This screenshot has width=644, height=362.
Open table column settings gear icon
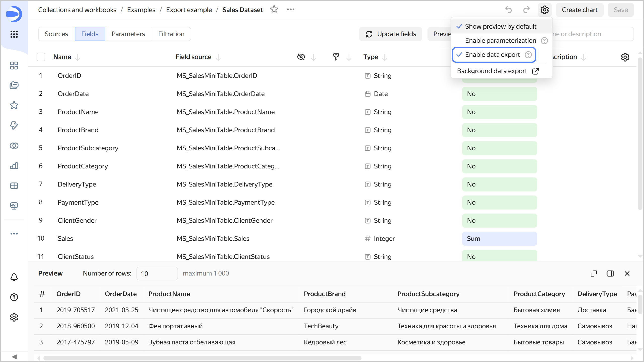point(625,57)
